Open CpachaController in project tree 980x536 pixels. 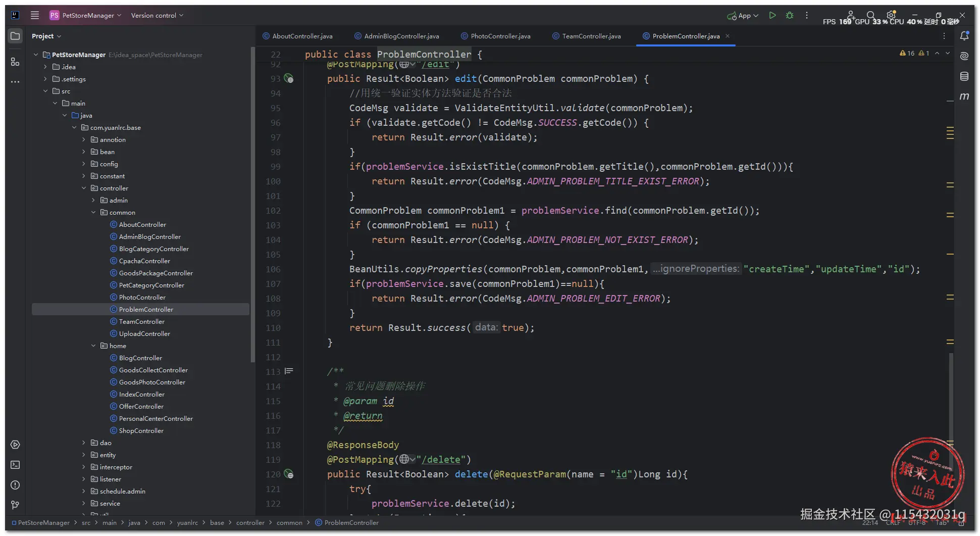coord(144,261)
